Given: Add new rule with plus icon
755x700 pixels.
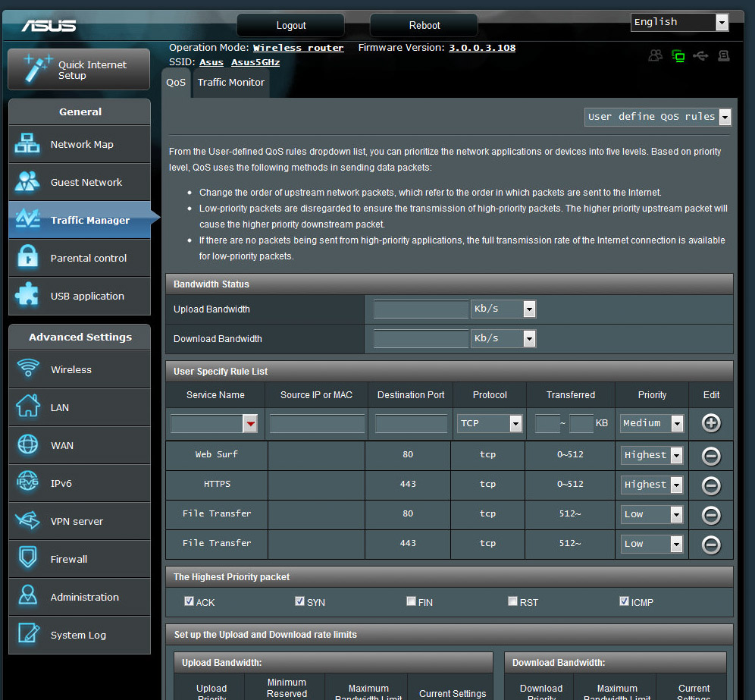Looking at the screenshot, I should [711, 423].
